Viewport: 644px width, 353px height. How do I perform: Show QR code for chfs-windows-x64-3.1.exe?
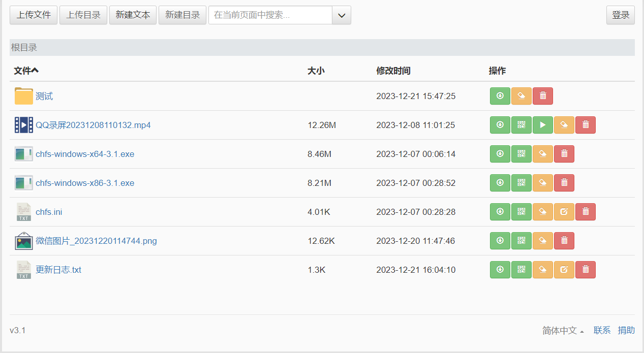click(521, 154)
